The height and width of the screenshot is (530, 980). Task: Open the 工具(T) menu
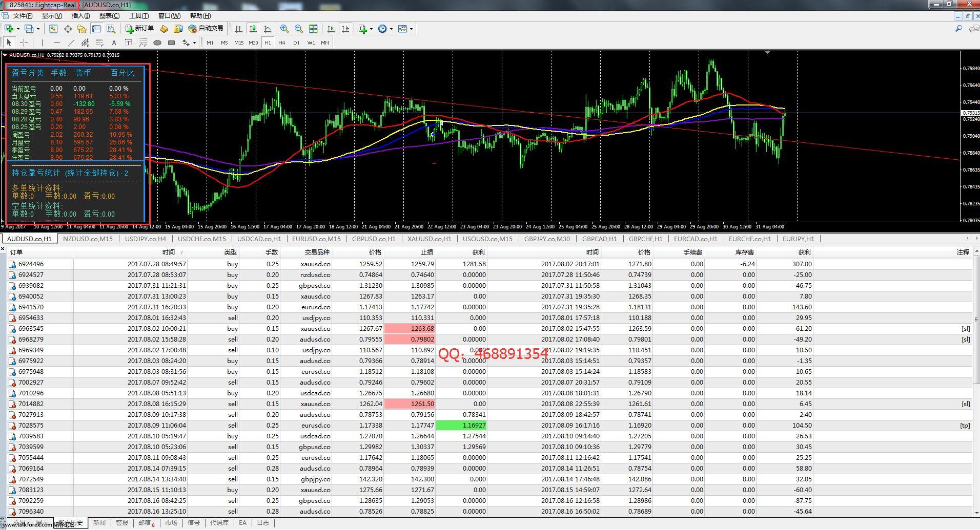tap(139, 16)
